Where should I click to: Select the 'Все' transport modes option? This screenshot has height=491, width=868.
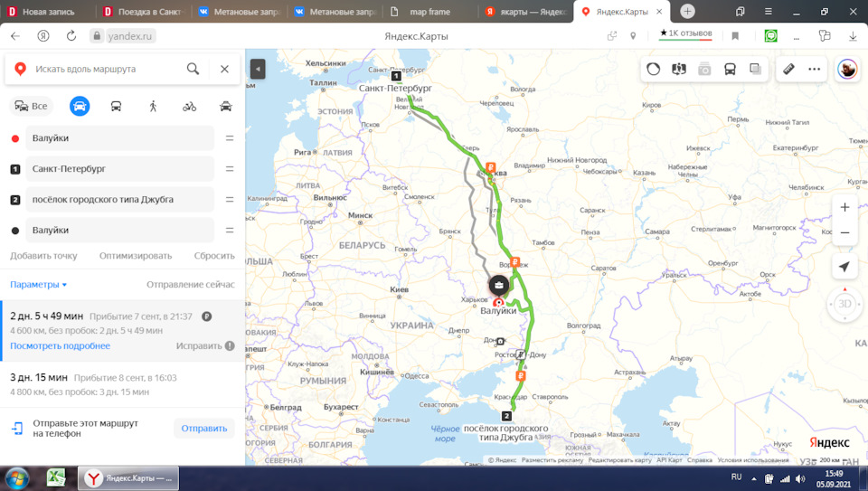tap(31, 106)
